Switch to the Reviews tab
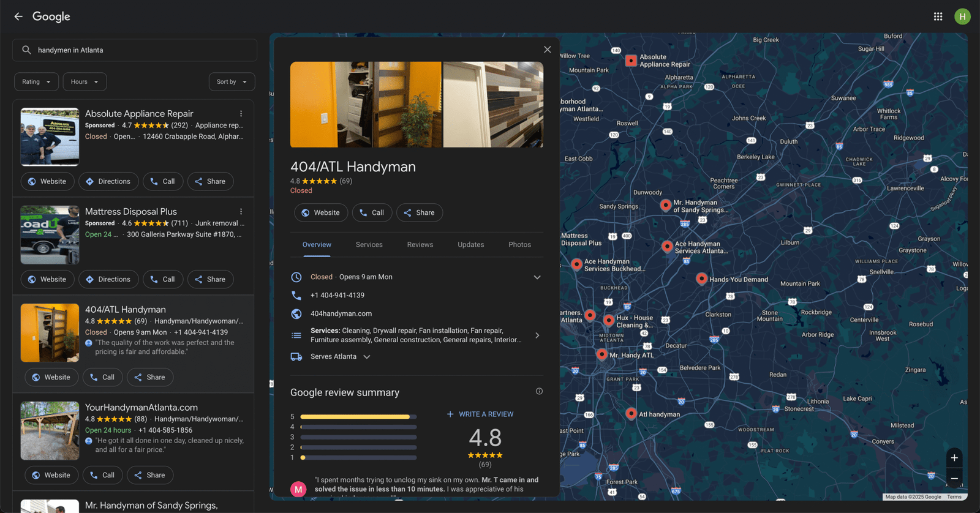The width and height of the screenshot is (980, 513). 420,244
